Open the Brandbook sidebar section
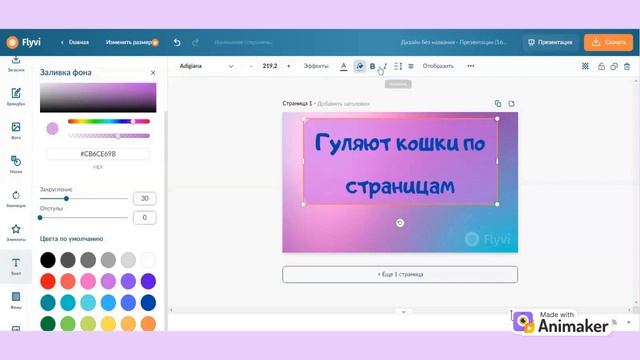This screenshot has height=360, width=640. 16,97
